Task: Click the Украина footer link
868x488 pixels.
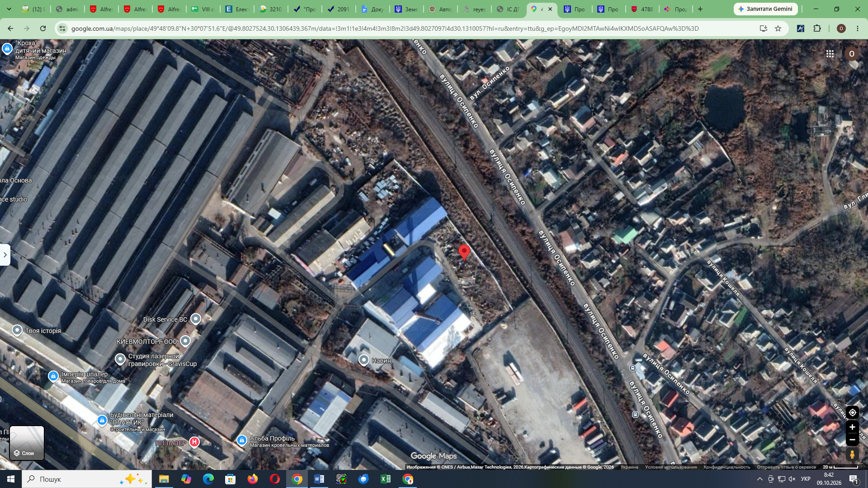Action: (629, 467)
